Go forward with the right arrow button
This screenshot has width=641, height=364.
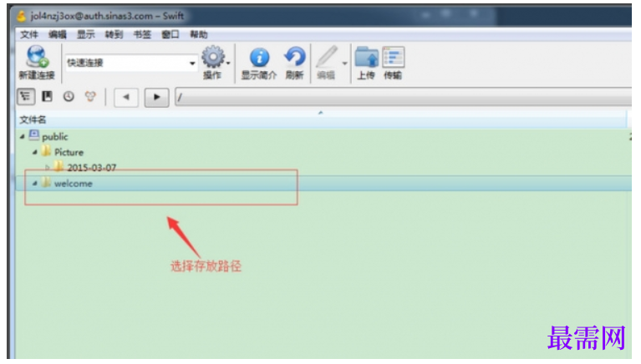coord(156,97)
